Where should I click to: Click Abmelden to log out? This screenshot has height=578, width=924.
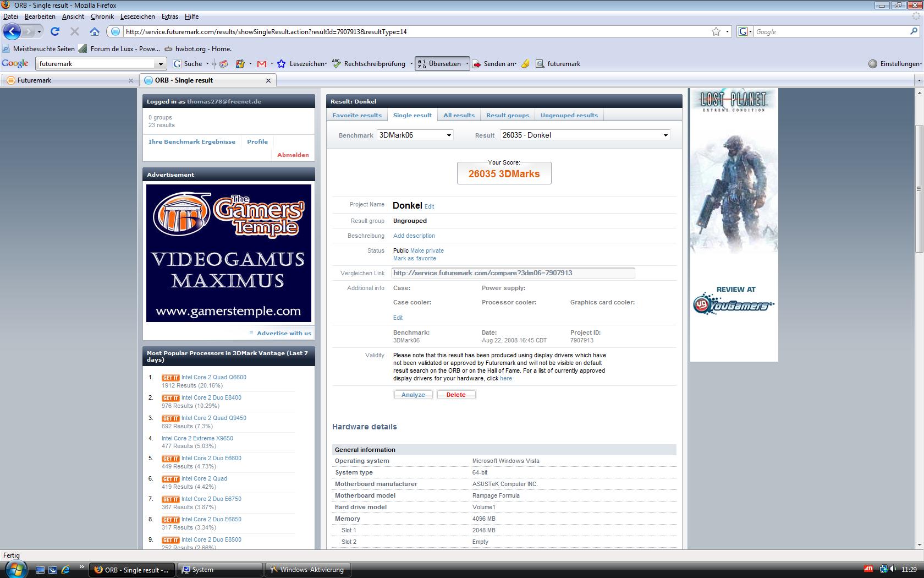point(293,155)
